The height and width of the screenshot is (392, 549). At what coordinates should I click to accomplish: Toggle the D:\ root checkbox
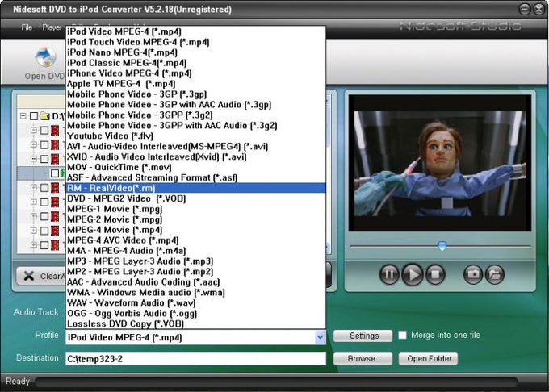(x=34, y=116)
